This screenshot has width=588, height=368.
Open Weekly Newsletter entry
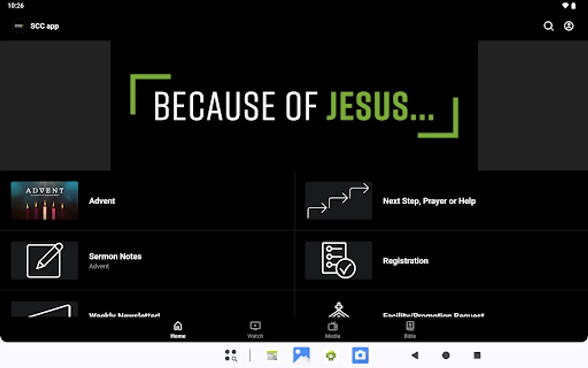click(x=147, y=311)
